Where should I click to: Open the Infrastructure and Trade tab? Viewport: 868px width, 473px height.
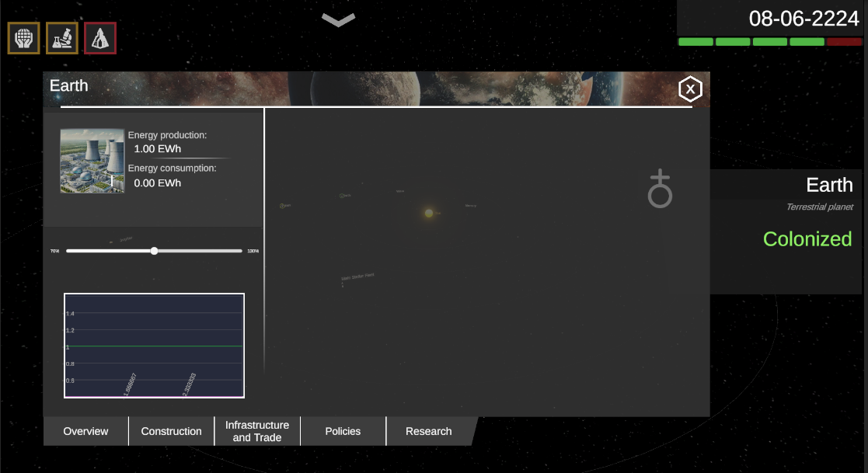tap(257, 431)
